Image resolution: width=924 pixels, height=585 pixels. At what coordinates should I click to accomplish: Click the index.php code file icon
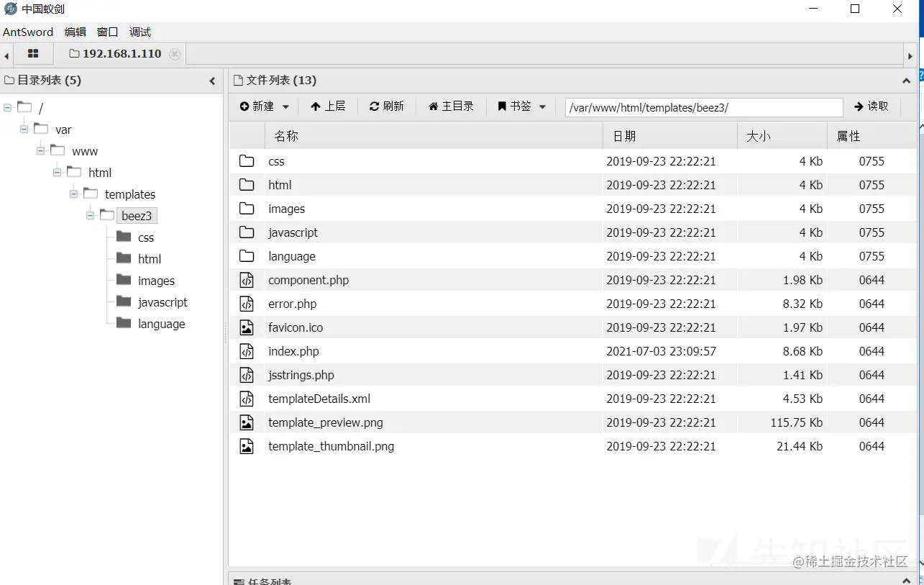[x=247, y=351]
